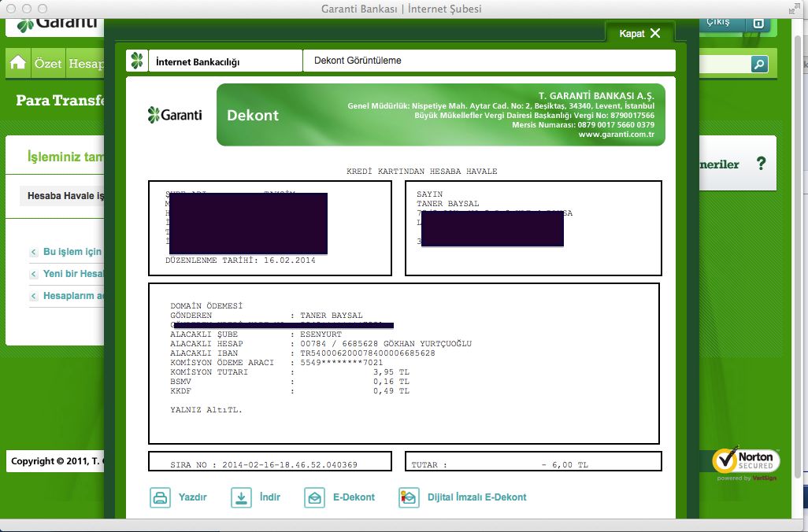
Task: Click the 'YALNIZ AltıTL.' text
Action: pyautogui.click(x=206, y=410)
